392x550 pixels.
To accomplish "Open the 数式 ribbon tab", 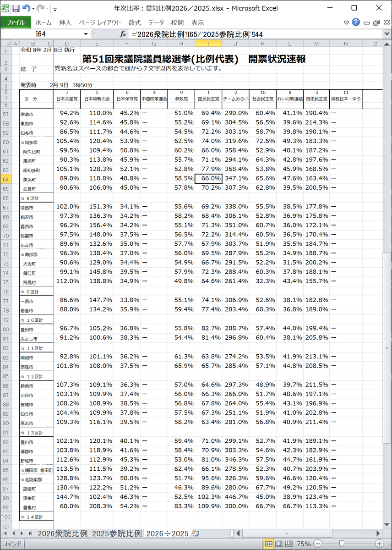I will 134,22.
